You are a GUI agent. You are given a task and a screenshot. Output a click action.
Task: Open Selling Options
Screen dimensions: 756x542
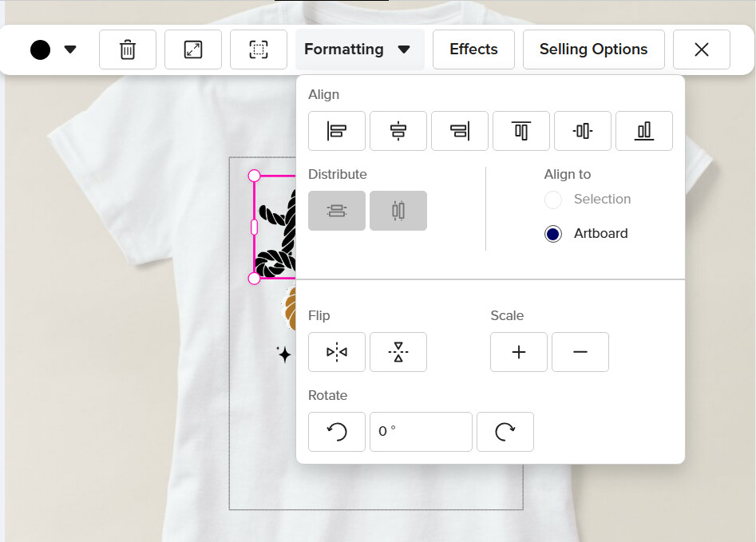[x=593, y=49]
